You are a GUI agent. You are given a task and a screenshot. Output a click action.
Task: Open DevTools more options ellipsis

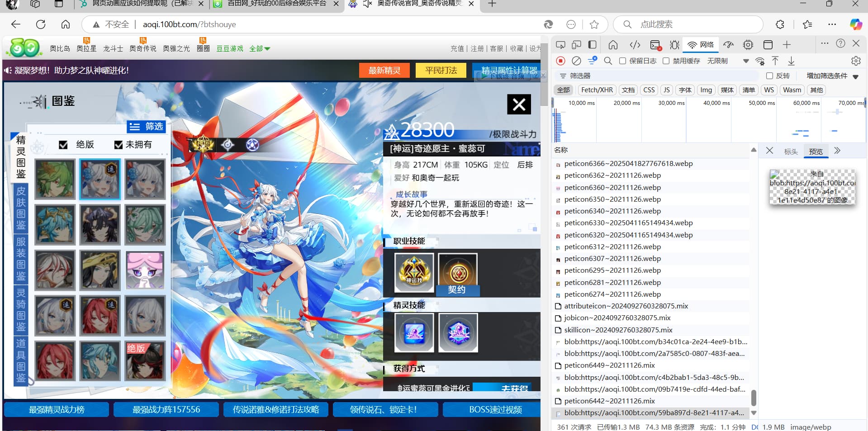point(825,43)
